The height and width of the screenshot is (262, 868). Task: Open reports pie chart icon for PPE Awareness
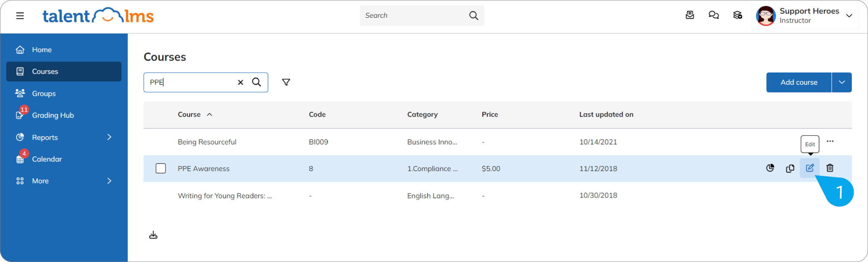click(770, 168)
